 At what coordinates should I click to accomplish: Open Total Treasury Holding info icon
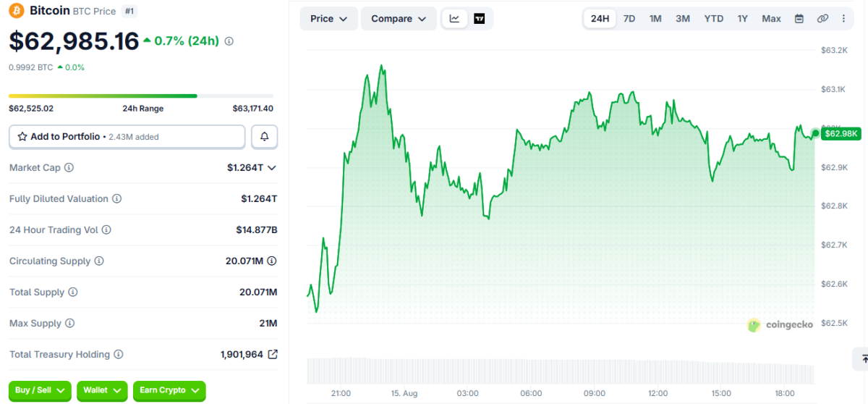click(119, 354)
